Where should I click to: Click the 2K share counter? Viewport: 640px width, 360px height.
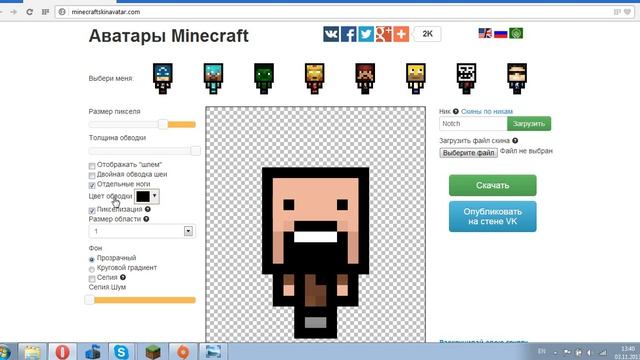(x=427, y=34)
